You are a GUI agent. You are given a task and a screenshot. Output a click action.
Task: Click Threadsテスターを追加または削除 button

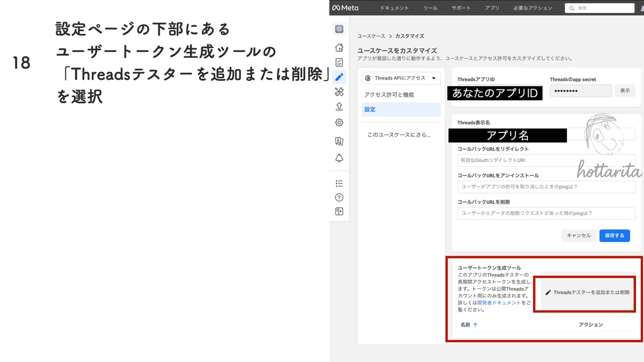(x=588, y=293)
